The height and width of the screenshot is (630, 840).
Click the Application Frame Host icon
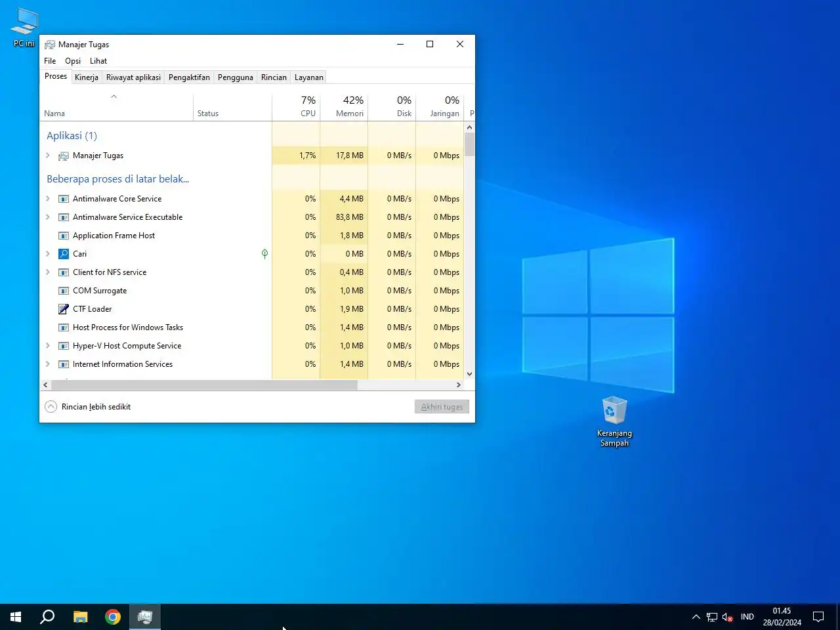pyautogui.click(x=64, y=236)
